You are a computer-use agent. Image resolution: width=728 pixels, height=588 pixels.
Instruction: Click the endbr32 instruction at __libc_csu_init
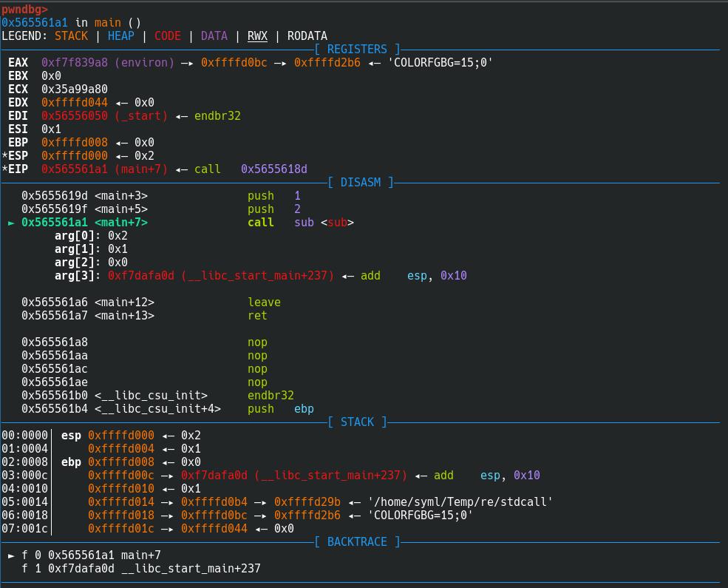click(271, 396)
